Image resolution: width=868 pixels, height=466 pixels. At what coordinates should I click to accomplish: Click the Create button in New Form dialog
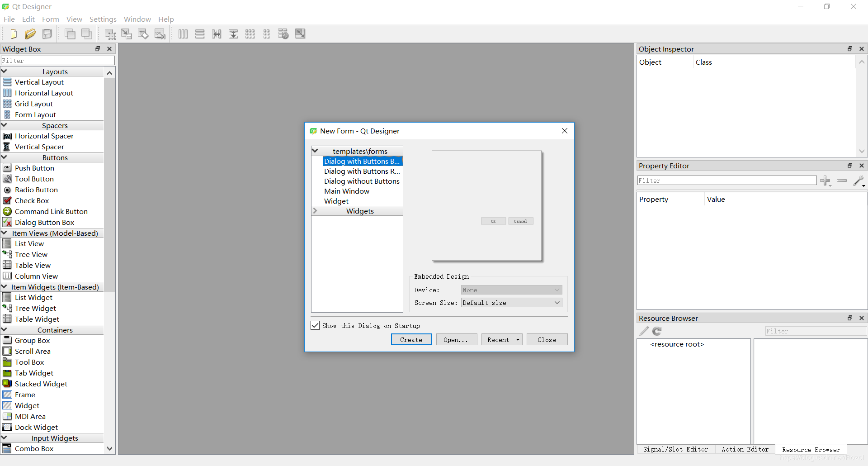411,339
